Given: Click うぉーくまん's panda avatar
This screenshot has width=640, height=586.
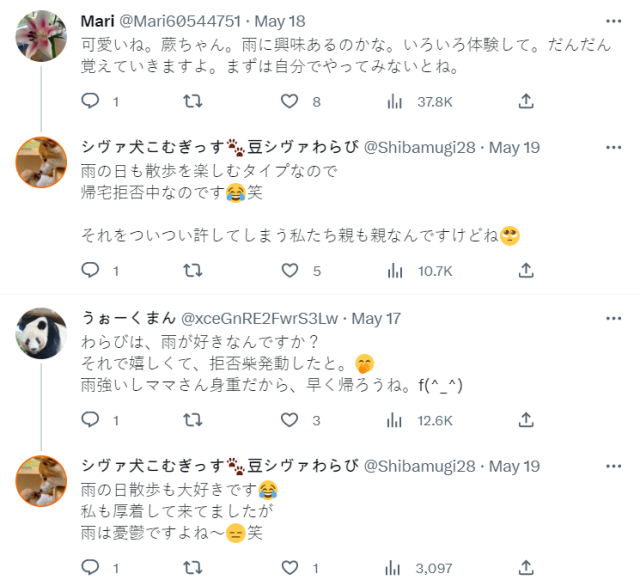Looking at the screenshot, I should click(x=42, y=333).
